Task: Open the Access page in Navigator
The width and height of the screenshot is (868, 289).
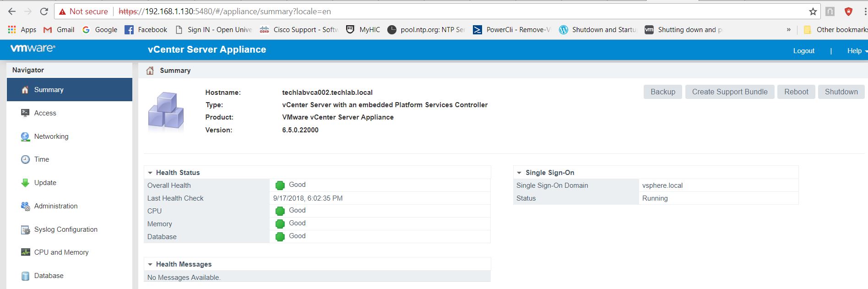Action: [70, 113]
